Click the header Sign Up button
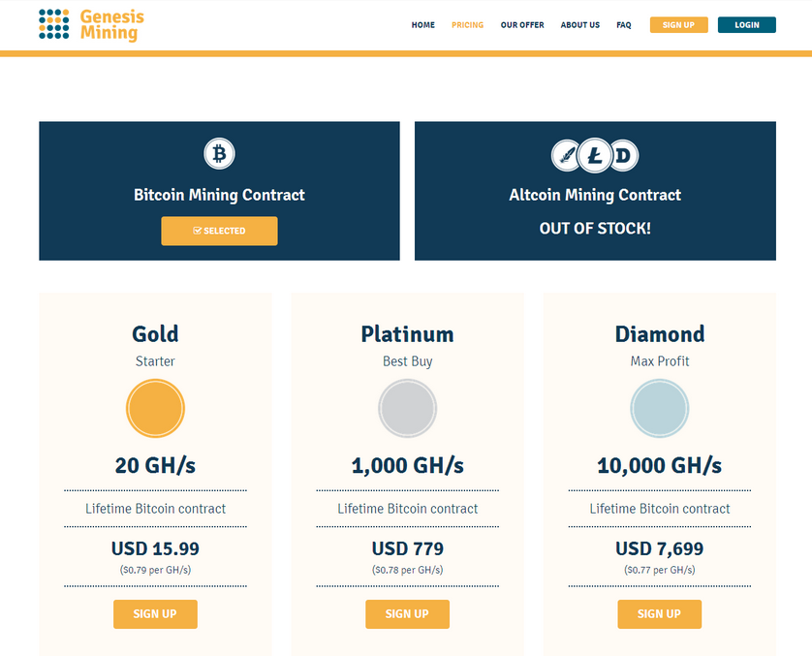 pos(679,25)
